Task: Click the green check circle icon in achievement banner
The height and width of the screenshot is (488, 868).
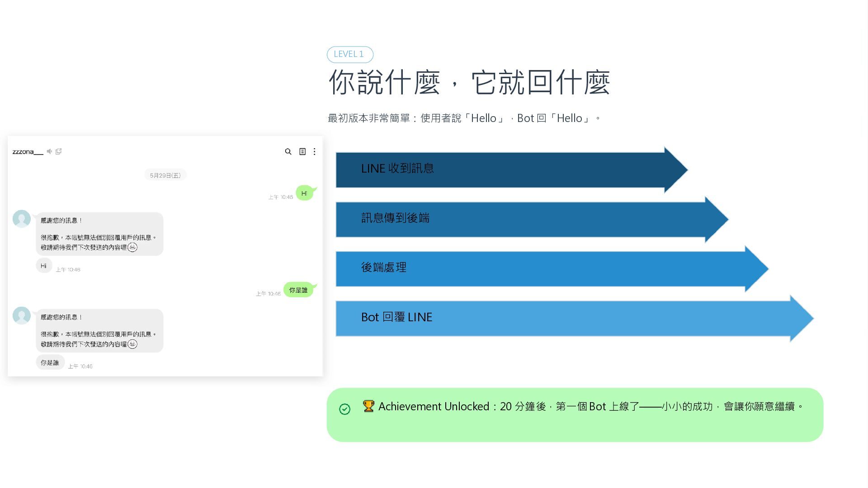Action: pos(344,409)
